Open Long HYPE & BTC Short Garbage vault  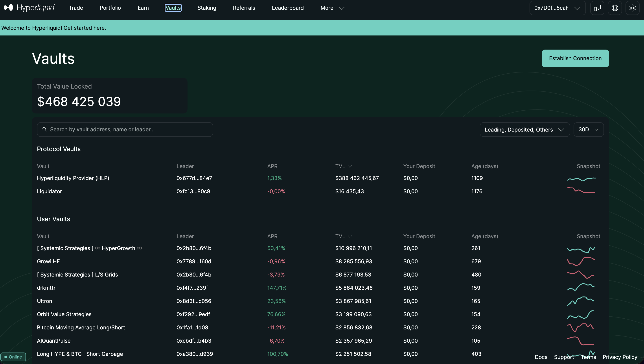coord(80,354)
